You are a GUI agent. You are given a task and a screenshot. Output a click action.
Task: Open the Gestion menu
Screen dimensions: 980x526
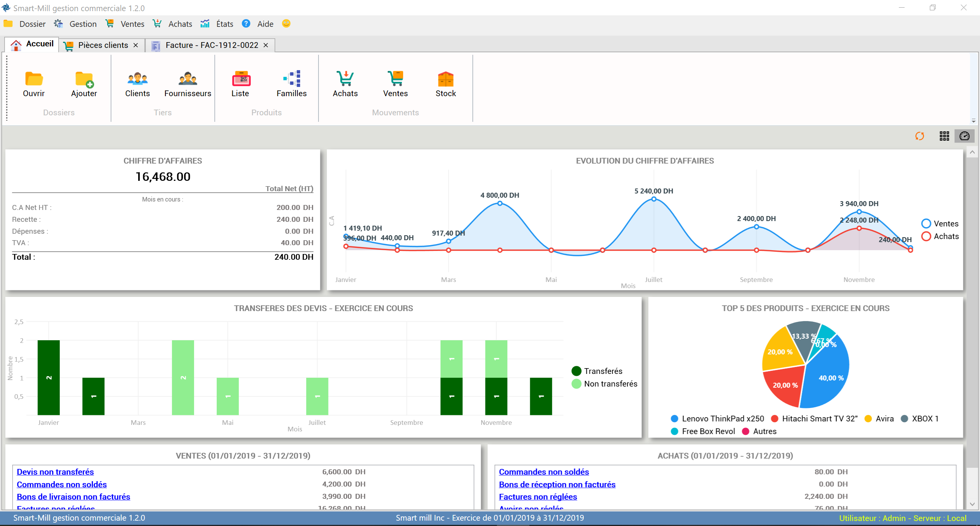click(x=83, y=24)
